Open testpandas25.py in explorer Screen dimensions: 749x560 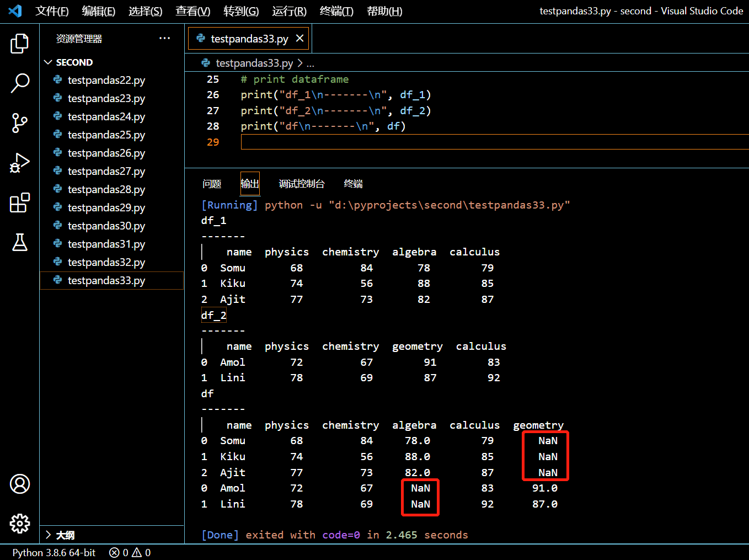[111, 135]
